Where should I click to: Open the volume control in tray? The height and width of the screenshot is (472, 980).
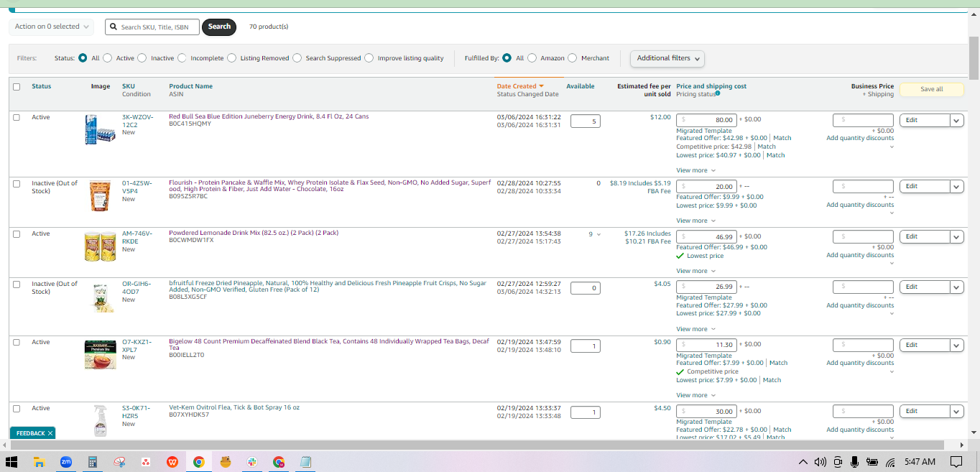tap(820, 462)
